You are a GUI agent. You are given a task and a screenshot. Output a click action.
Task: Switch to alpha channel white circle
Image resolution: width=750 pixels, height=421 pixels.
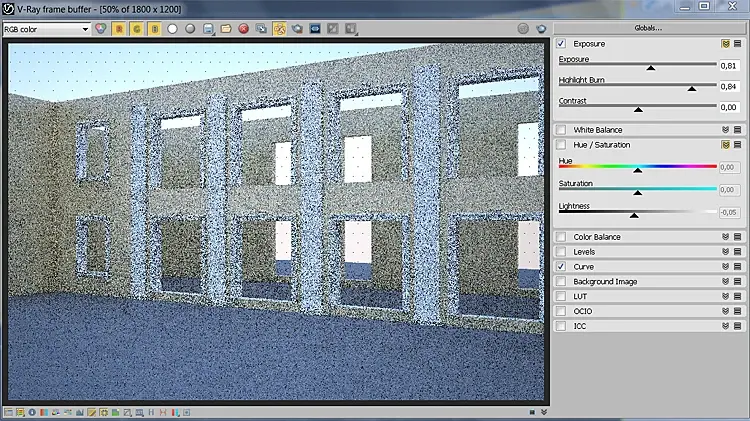[x=172, y=29]
